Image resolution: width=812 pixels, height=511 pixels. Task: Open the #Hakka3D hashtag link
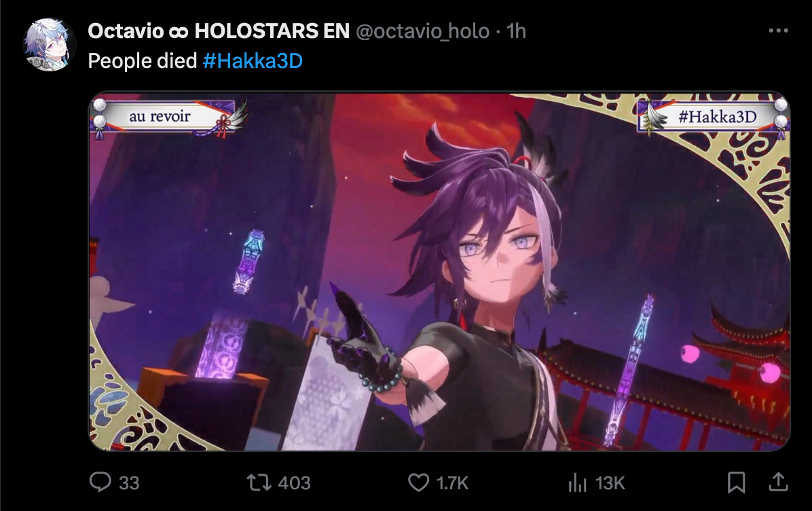pos(253,61)
